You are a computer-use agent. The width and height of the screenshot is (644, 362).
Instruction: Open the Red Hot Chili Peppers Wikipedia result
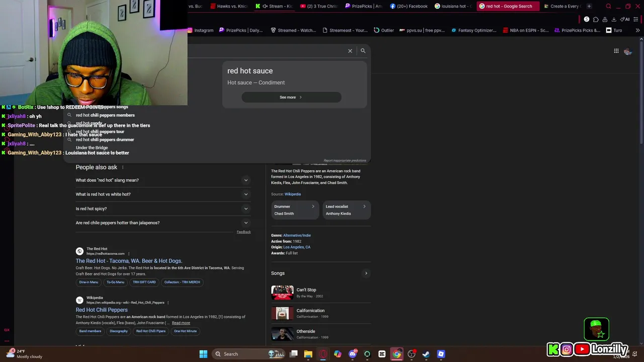pyautogui.click(x=102, y=310)
